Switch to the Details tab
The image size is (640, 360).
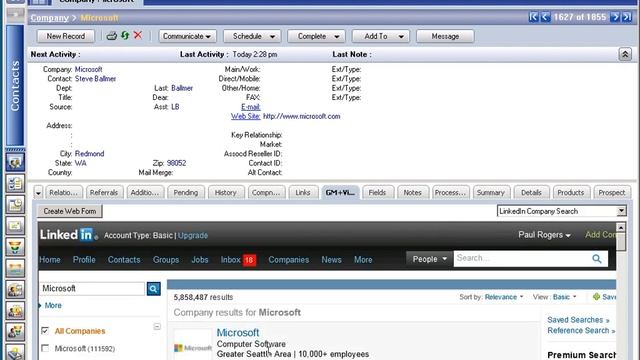tap(531, 193)
